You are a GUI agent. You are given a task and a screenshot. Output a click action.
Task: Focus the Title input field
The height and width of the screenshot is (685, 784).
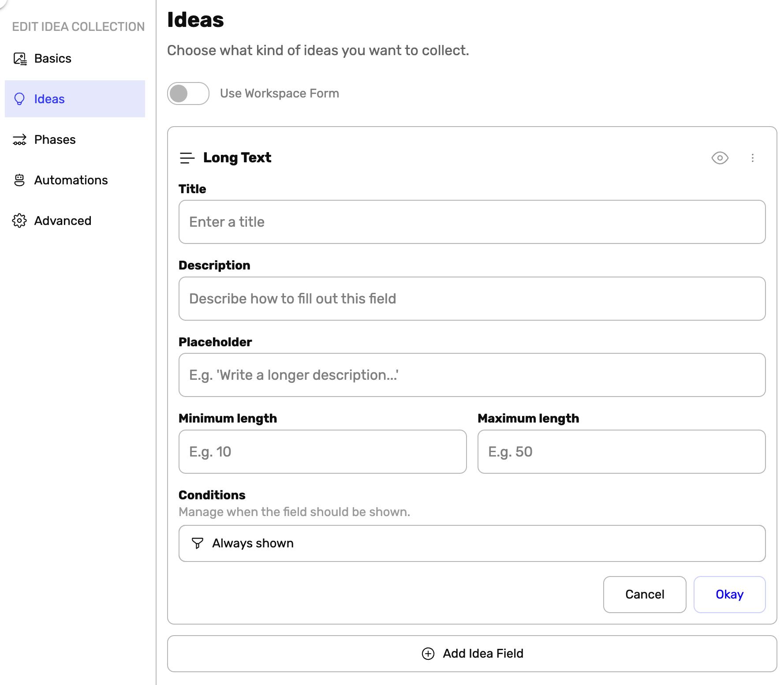472,222
